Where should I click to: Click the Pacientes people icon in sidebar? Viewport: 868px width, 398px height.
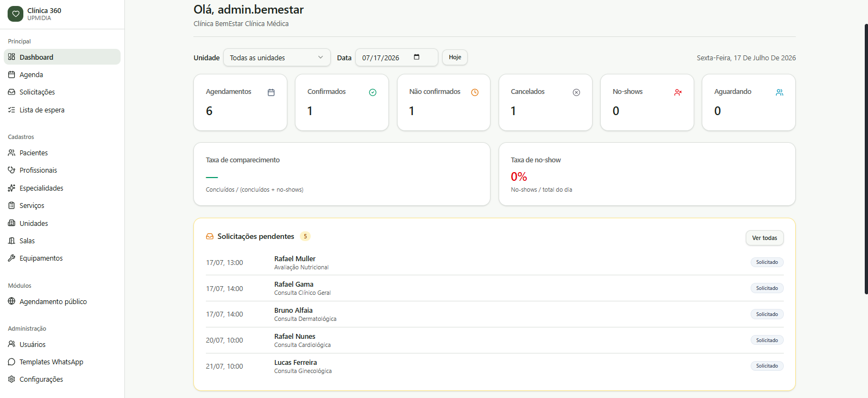(x=11, y=153)
